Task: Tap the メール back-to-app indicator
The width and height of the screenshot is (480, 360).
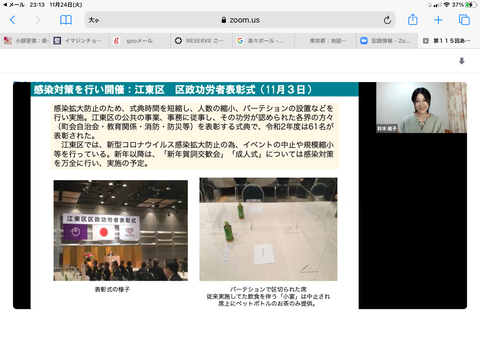Action: pos(14,5)
